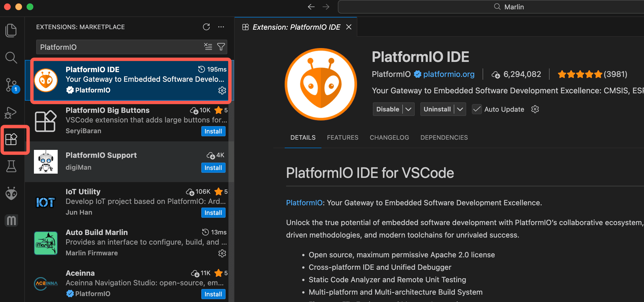Open the Run and Debug view
This screenshot has height=302, width=644.
pos(11,113)
